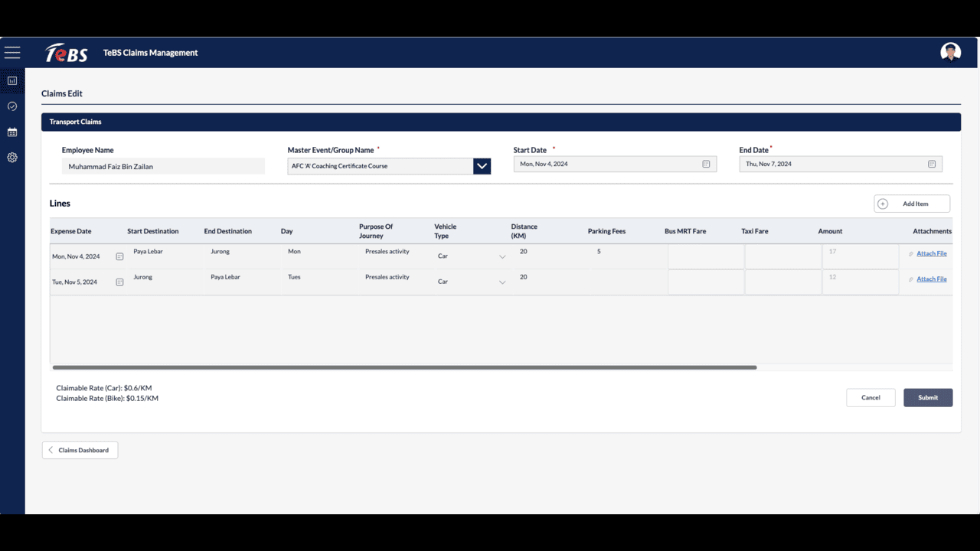This screenshot has height=551, width=980.
Task: Click Claimable Rate (Car) text
Action: 104,388
